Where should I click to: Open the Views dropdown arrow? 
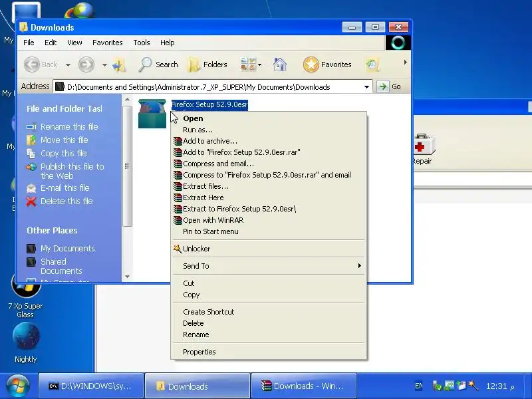[259, 65]
